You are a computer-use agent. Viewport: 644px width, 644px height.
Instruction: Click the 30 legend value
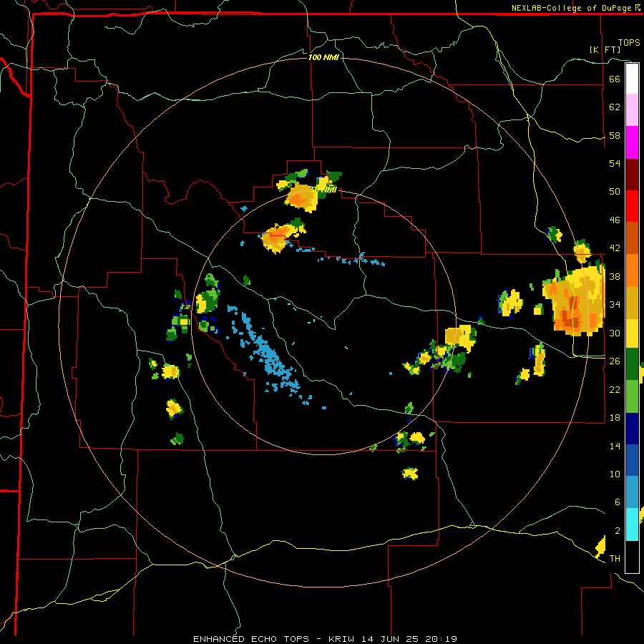point(615,333)
